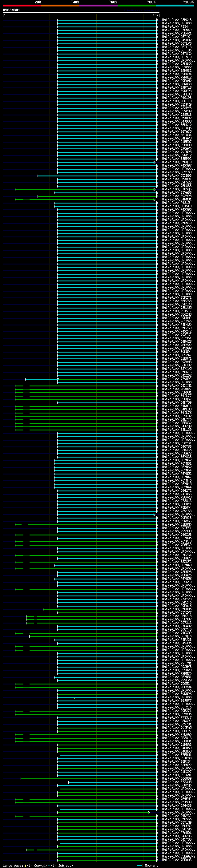Open hit UniRef100_B6TAQ5
The image size is (197, 868).
pos(176,128)
